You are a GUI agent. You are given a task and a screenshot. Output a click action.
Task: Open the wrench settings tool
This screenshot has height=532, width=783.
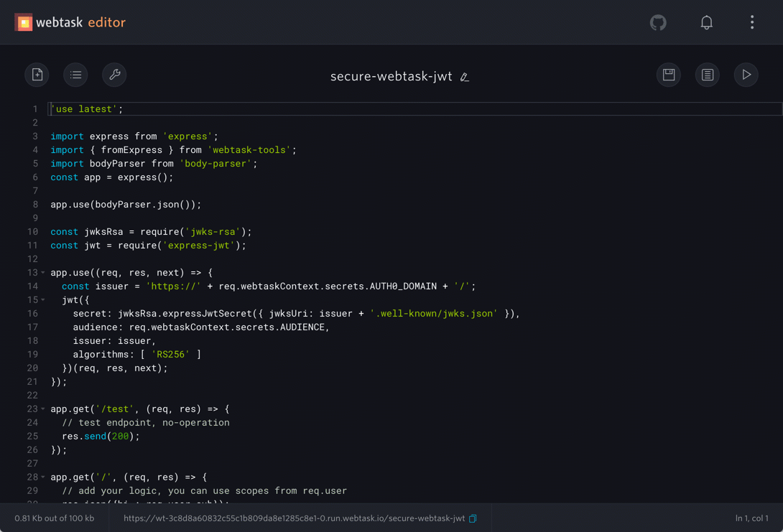[114, 75]
